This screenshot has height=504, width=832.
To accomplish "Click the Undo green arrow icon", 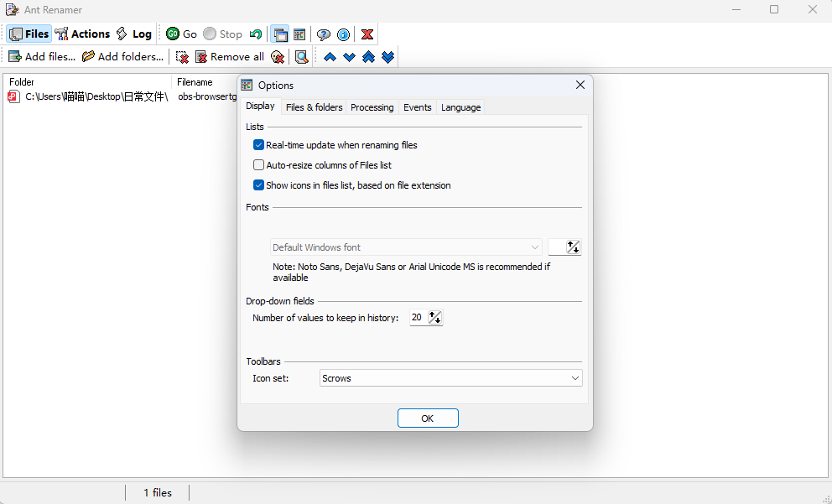I will click(256, 34).
